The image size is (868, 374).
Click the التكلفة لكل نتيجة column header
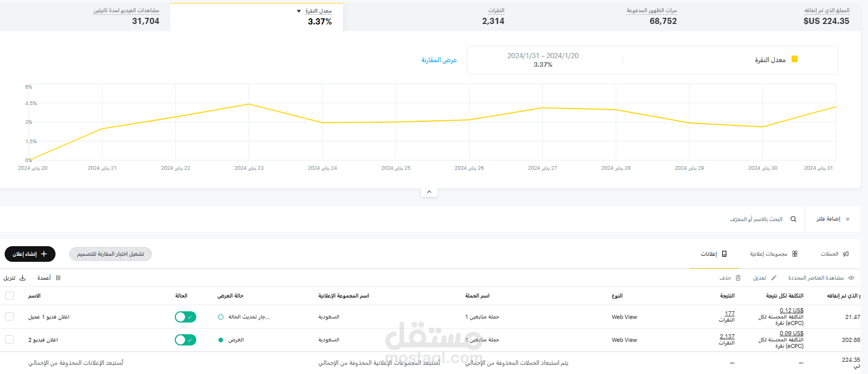[784, 296]
